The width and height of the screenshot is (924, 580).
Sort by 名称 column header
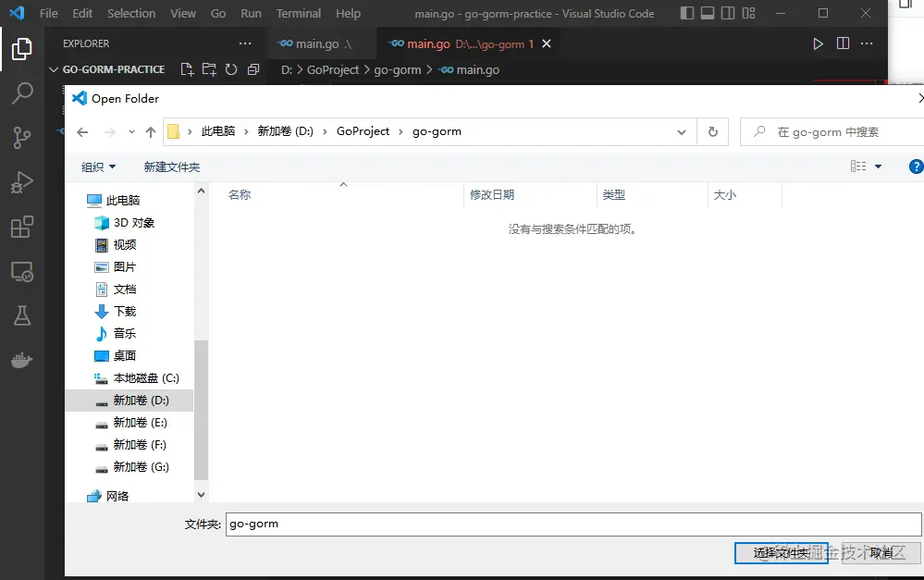coord(240,194)
